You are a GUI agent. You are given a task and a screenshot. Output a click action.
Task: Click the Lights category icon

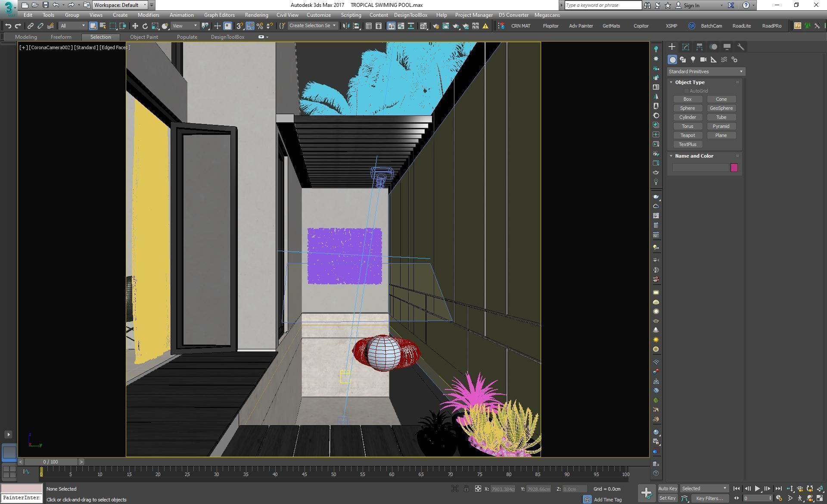click(x=693, y=59)
